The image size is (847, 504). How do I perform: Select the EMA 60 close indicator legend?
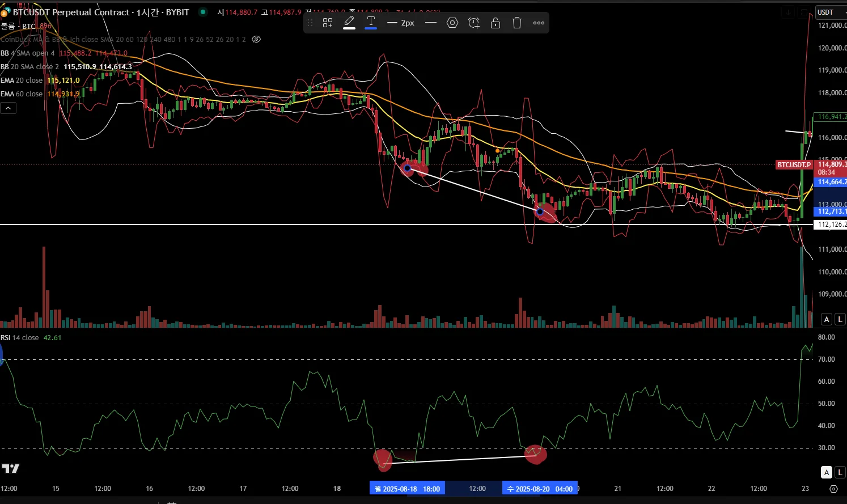point(22,94)
